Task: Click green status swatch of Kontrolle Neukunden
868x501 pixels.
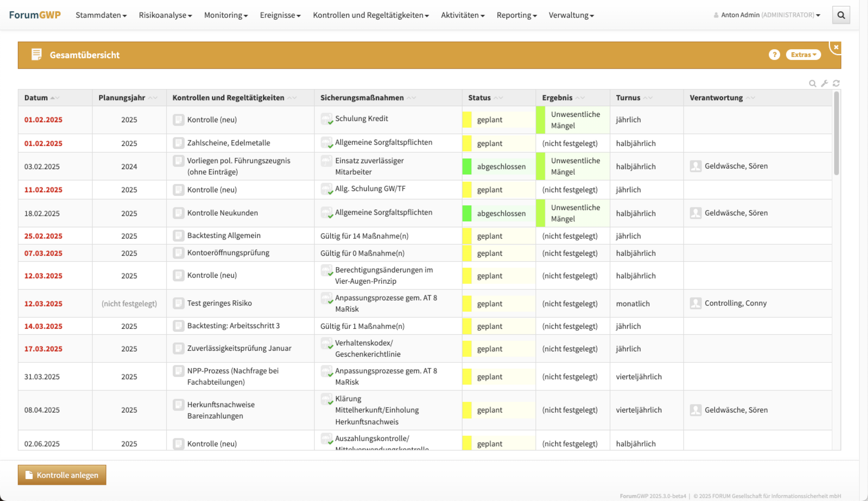Action: pyautogui.click(x=467, y=213)
